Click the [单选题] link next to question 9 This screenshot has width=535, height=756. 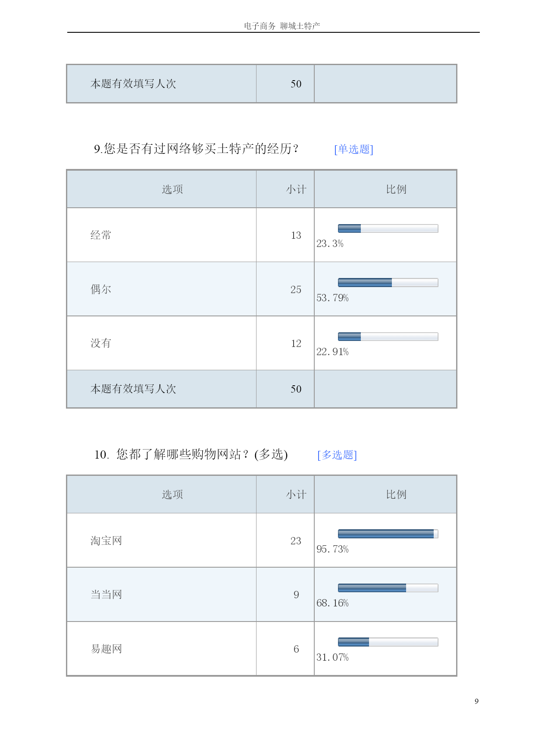coord(354,149)
